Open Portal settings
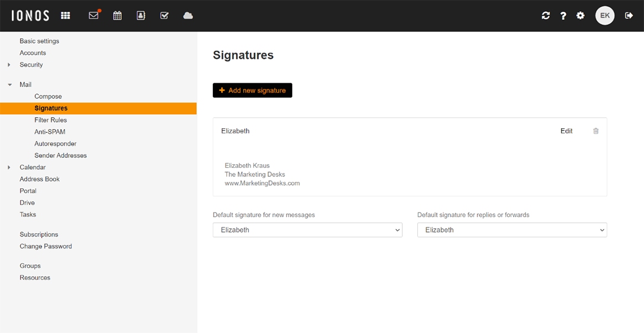 [x=28, y=191]
